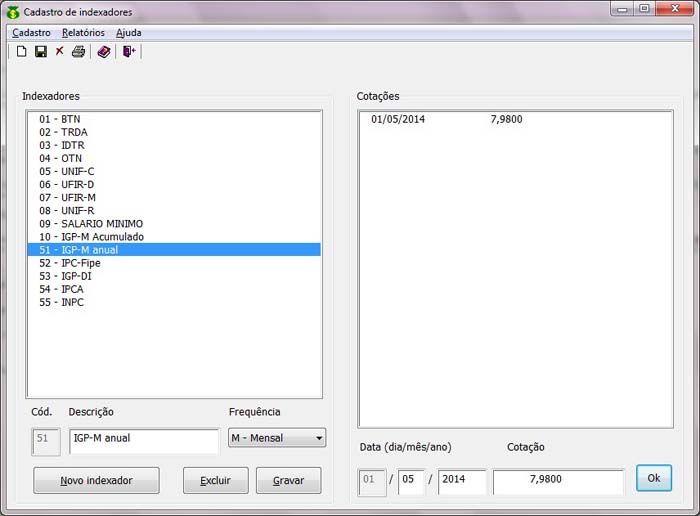700x516 pixels.
Task: Open the Cadastro menu
Action: pyautogui.click(x=31, y=32)
